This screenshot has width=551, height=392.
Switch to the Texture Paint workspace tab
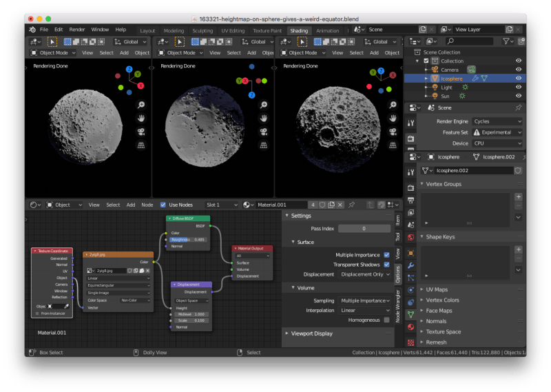click(x=267, y=30)
